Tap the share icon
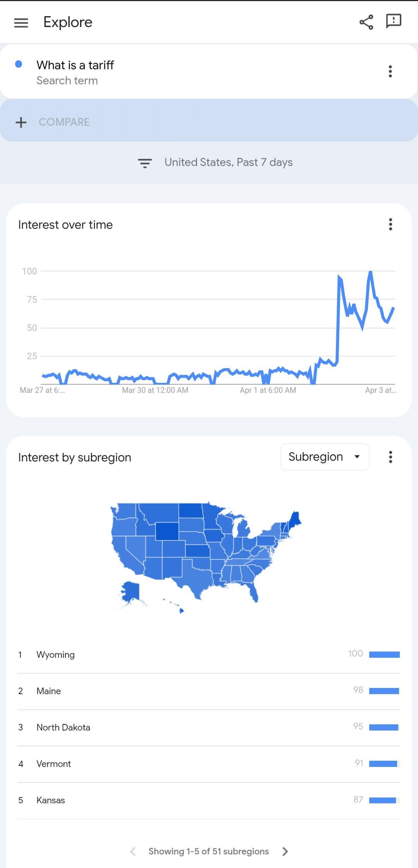The image size is (418, 868). coord(366,22)
